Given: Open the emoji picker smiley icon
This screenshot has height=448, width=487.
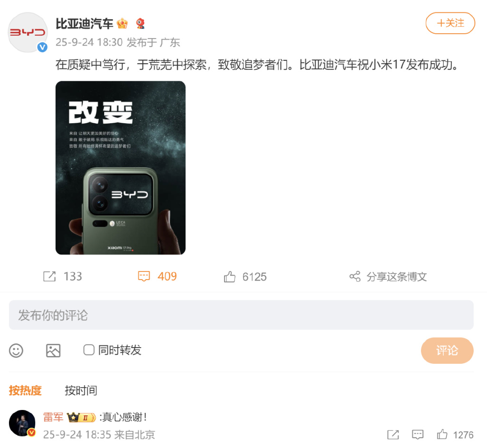Looking at the screenshot, I should (16, 351).
